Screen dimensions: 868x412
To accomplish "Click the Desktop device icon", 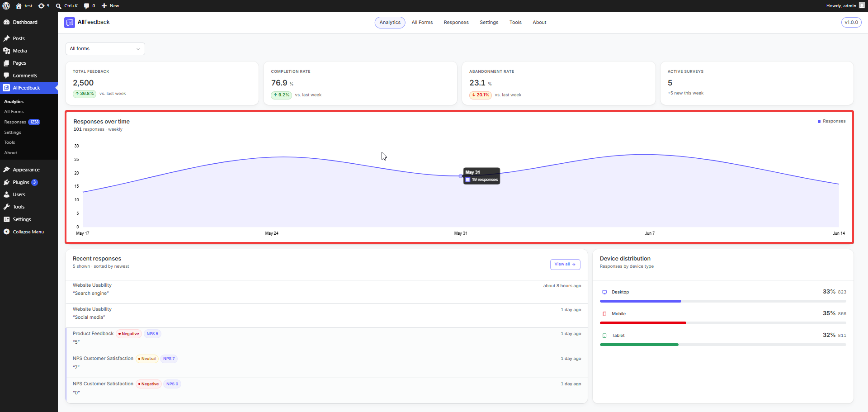I will pos(604,292).
